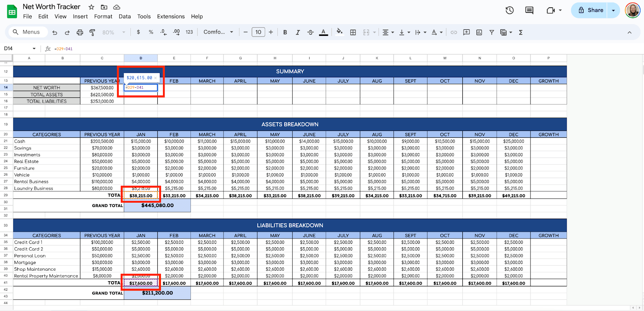Increase font size with plus
The height and width of the screenshot is (311, 644).
[270, 32]
